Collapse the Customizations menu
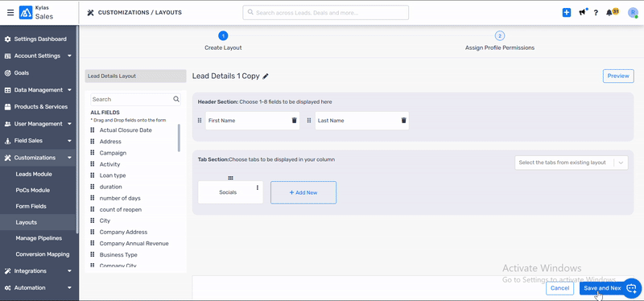Image resolution: width=644 pixels, height=301 pixels. 69,157
